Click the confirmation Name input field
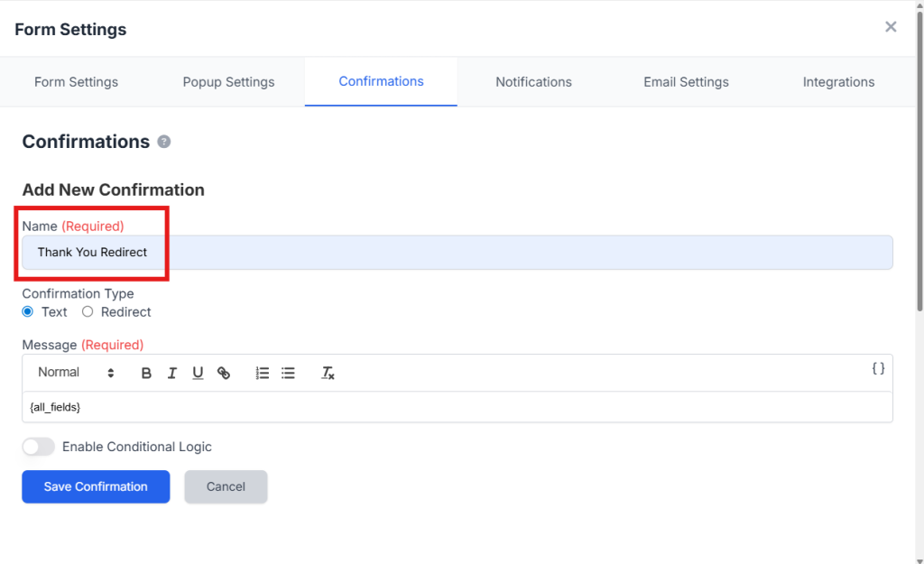The width and height of the screenshot is (924, 564). pos(457,253)
